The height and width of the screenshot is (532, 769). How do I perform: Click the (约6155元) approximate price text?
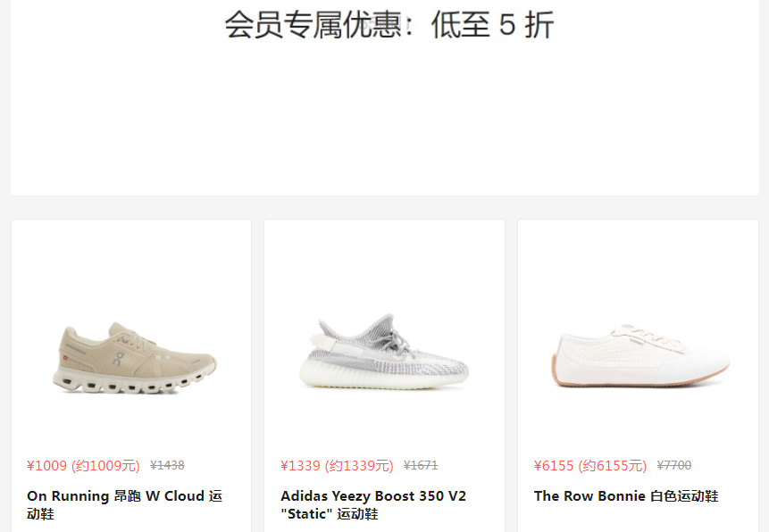pyautogui.click(x=613, y=465)
